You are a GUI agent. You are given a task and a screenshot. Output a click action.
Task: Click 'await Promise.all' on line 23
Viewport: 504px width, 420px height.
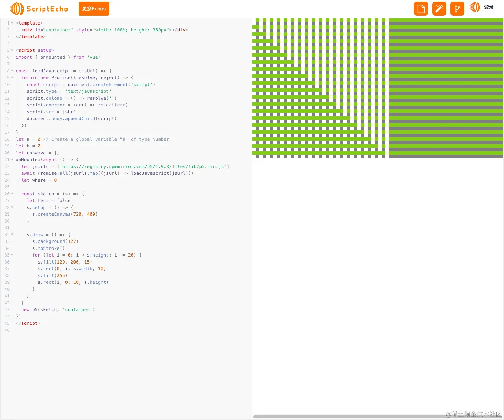click(44, 173)
